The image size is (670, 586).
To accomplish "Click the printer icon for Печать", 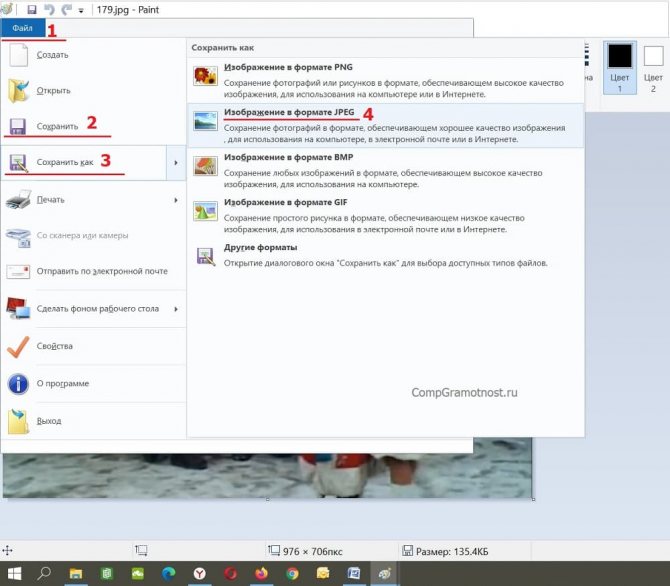I will pyautogui.click(x=18, y=200).
